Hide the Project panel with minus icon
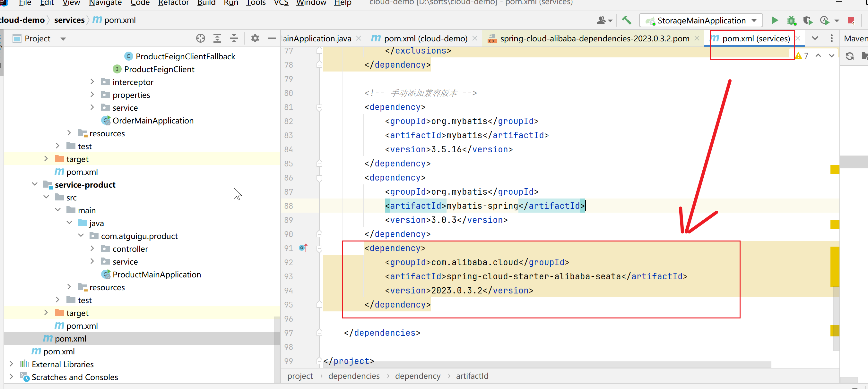The height and width of the screenshot is (389, 868). pyautogui.click(x=272, y=38)
